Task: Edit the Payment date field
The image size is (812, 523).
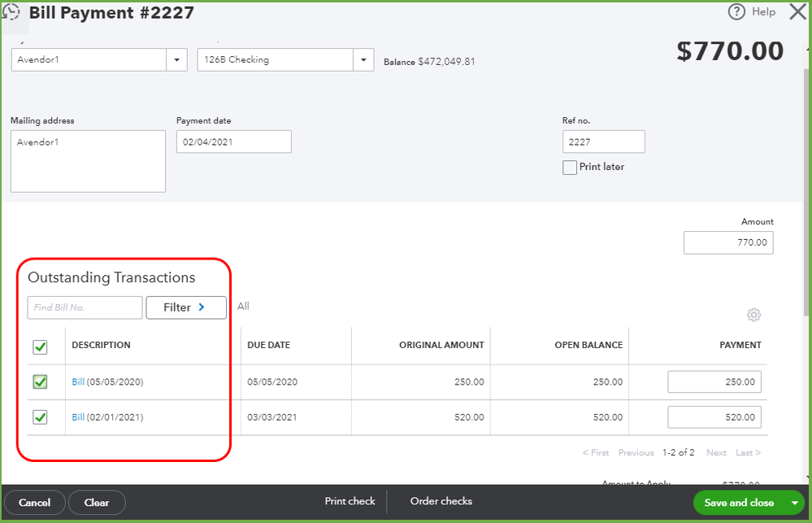Action: tap(233, 141)
